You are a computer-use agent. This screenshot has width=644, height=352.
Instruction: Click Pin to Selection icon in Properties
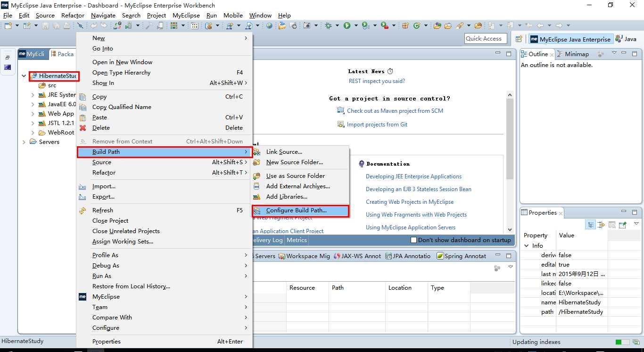(x=623, y=225)
